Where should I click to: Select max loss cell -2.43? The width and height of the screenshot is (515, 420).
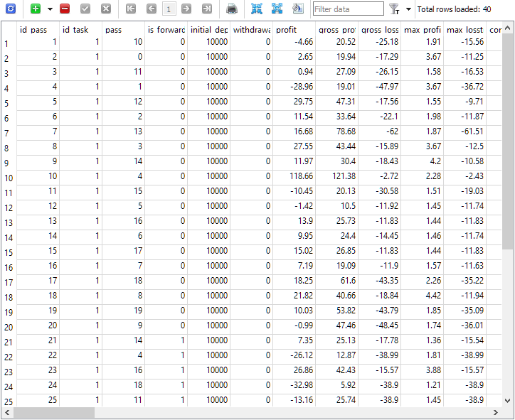(x=464, y=176)
